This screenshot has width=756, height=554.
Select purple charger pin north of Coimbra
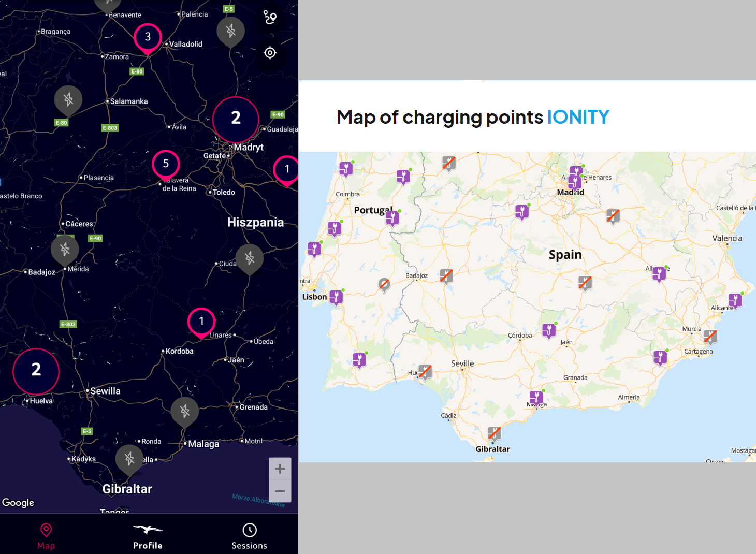346,169
